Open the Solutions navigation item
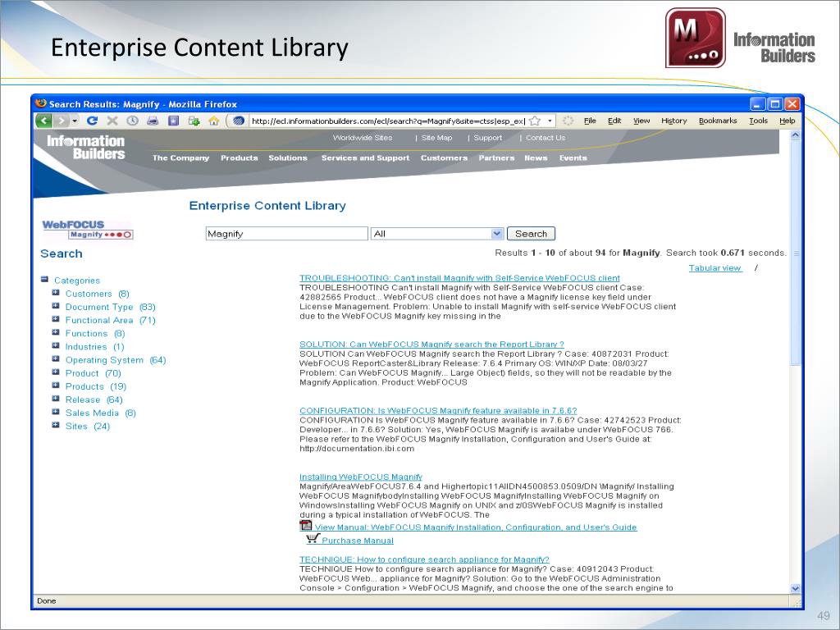The width and height of the screenshot is (840, 630). [x=288, y=158]
